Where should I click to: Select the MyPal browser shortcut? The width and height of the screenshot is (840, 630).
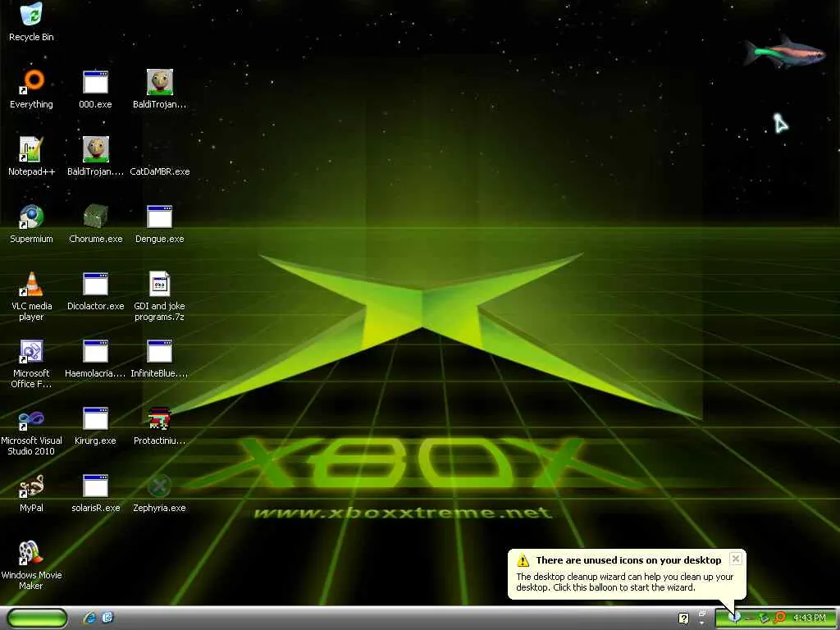tap(31, 486)
